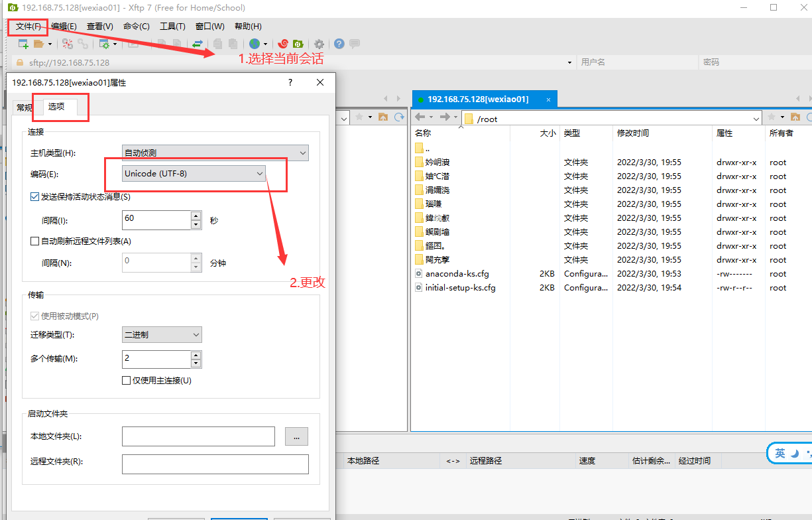Click the New Session toolbar icon
Viewport: 812px width, 520px height.
click(23, 44)
